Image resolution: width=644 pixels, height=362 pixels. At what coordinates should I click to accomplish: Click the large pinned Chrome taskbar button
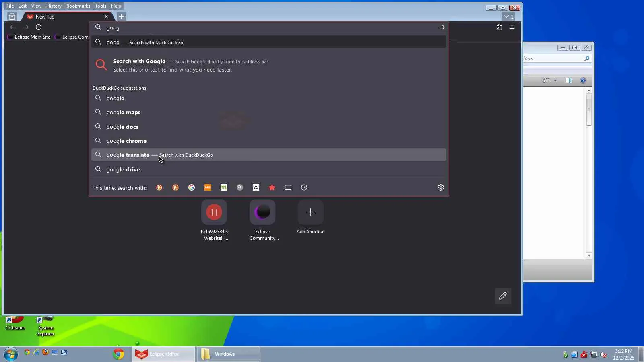pos(118,354)
